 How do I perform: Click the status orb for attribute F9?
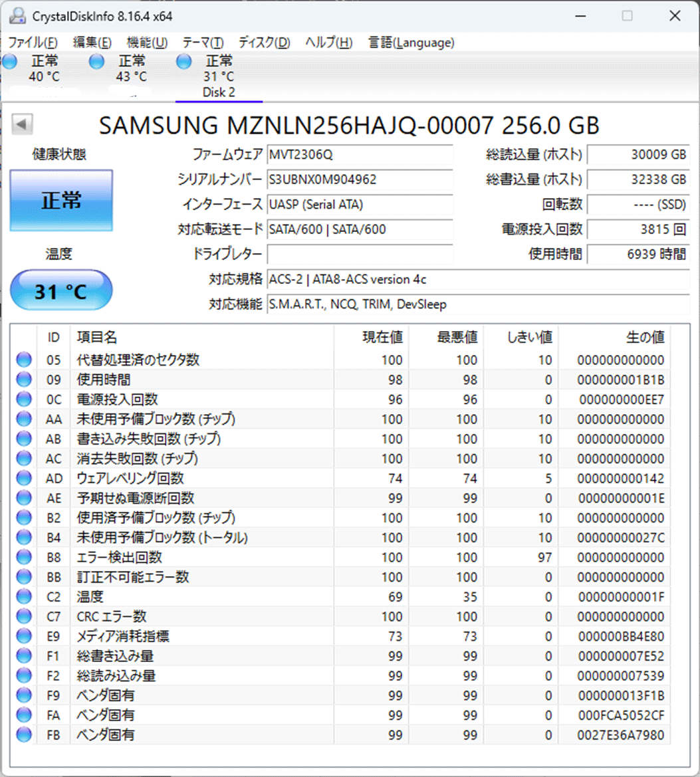tap(24, 695)
